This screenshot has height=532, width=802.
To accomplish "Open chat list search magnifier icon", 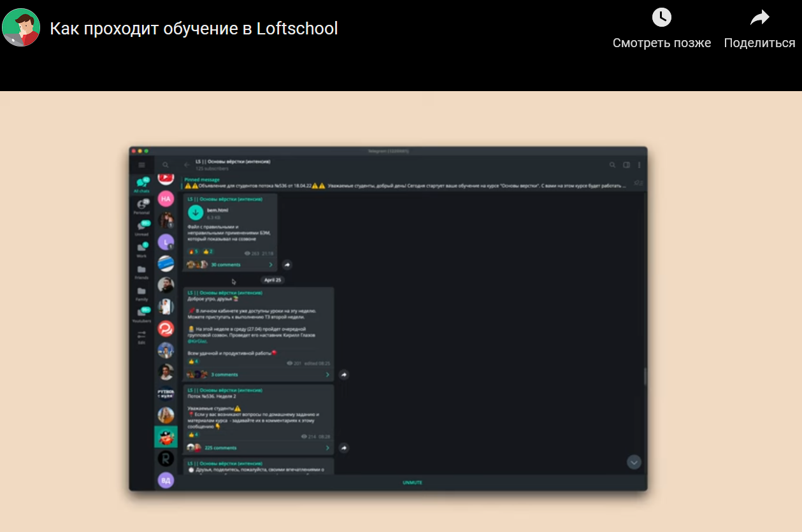I will point(166,165).
